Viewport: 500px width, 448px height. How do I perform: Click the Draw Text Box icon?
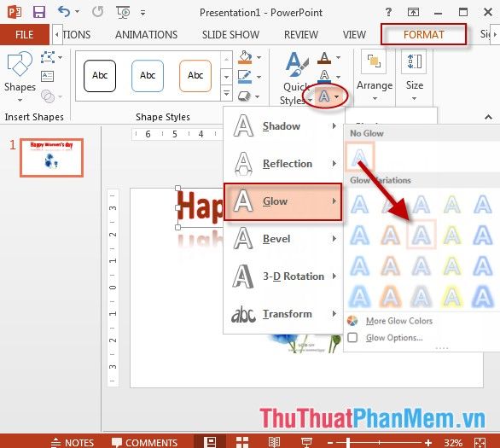48,76
